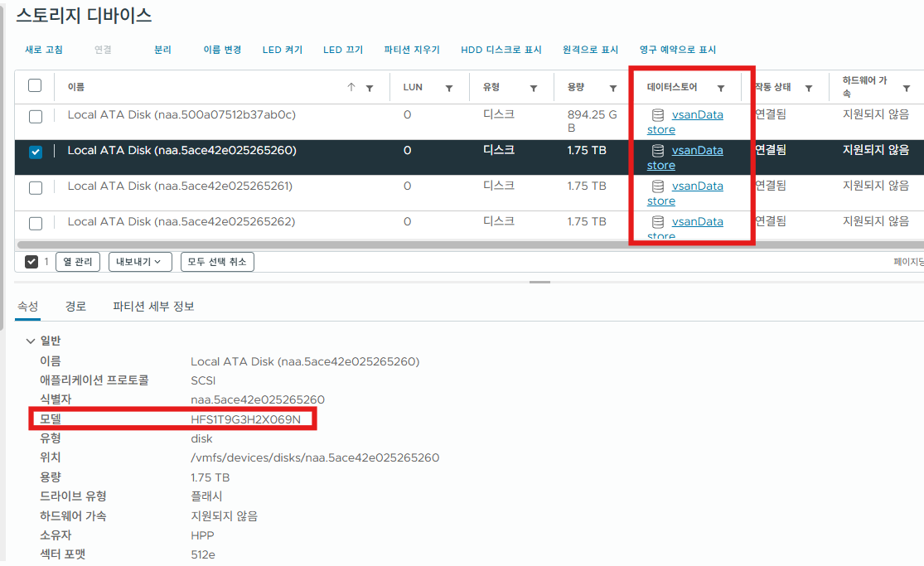Open the 작동 상태 column filter
This screenshot has height=566, width=924.
tap(809, 89)
